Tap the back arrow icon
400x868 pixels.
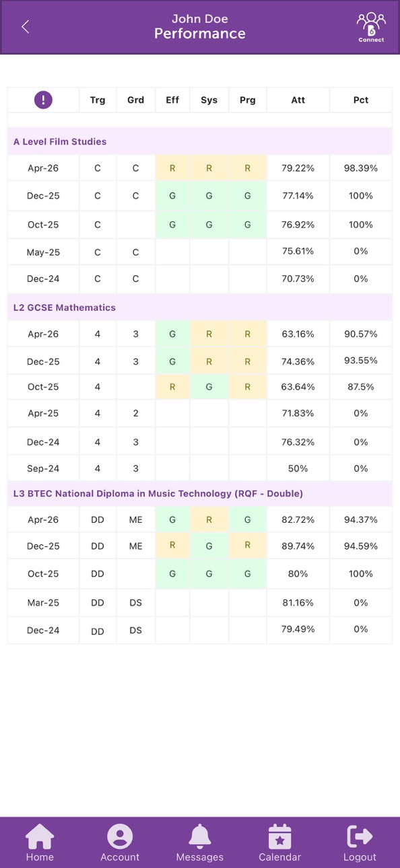pyautogui.click(x=25, y=27)
